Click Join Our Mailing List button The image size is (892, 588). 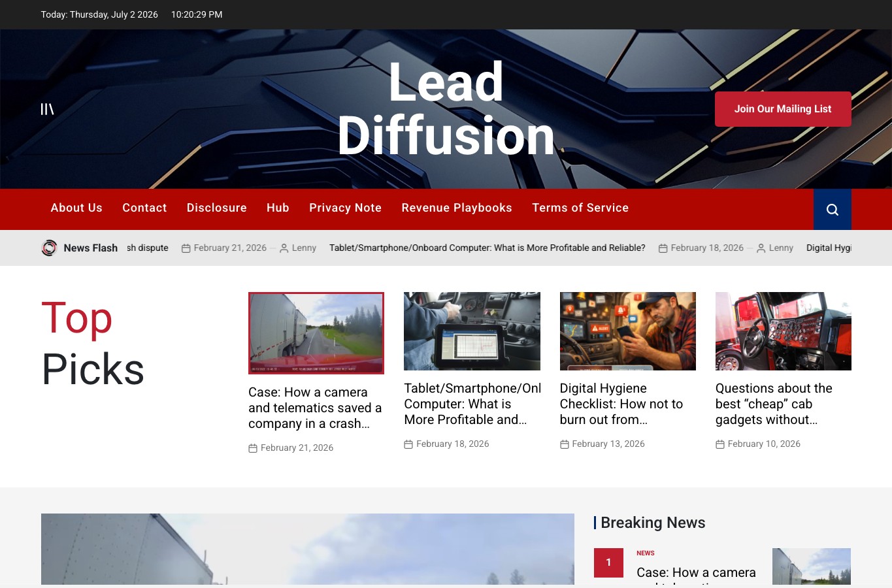click(x=783, y=109)
